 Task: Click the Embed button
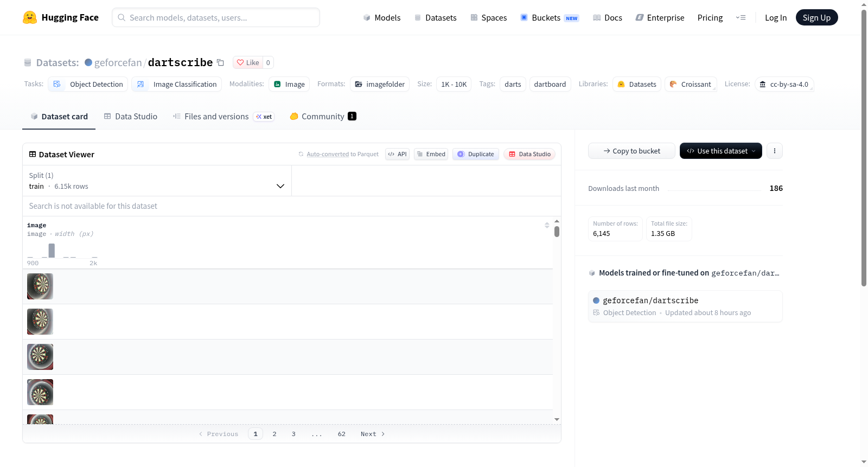point(431,154)
